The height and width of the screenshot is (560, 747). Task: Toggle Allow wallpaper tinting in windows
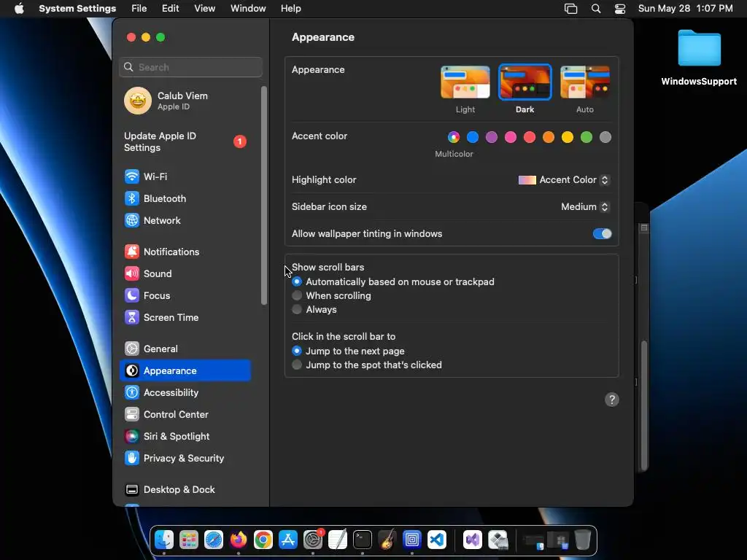point(602,234)
